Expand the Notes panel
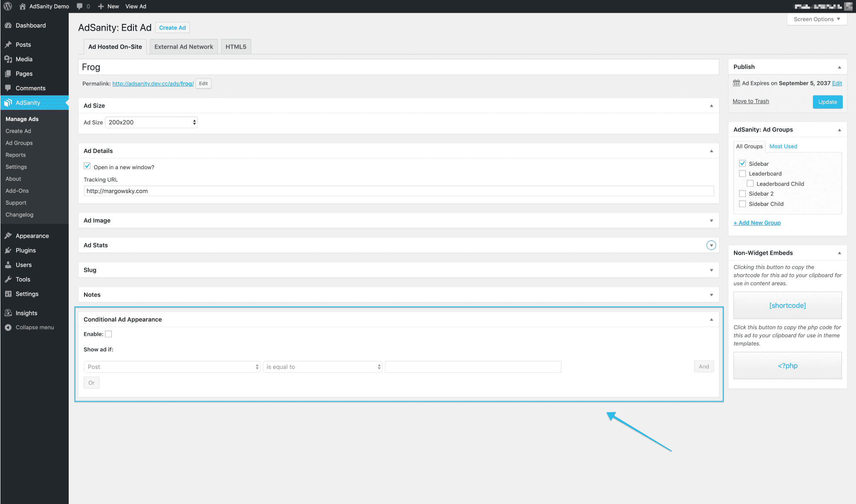The width and height of the screenshot is (856, 504). point(711,295)
